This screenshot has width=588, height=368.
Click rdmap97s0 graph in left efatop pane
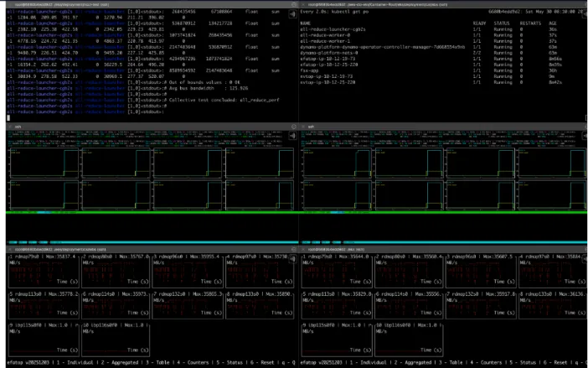coord(260,272)
